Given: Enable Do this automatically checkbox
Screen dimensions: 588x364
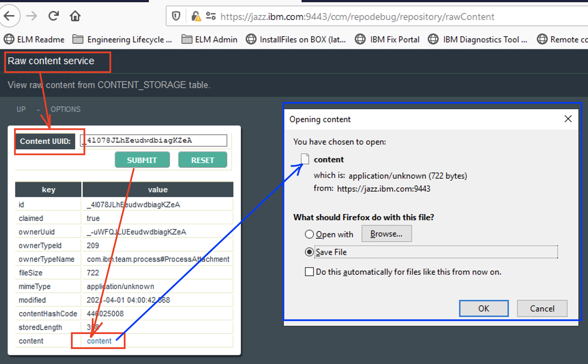Looking at the screenshot, I should pos(309,272).
